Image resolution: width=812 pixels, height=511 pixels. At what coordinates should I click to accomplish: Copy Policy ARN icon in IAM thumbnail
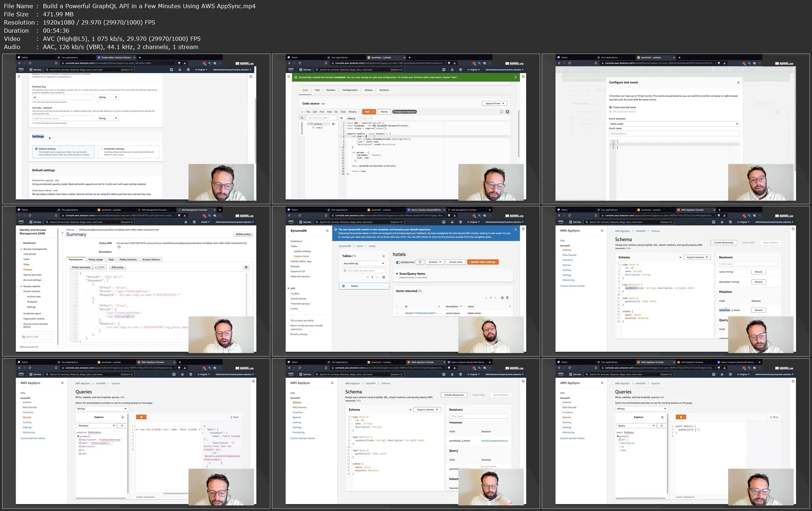pyautogui.click(x=119, y=247)
